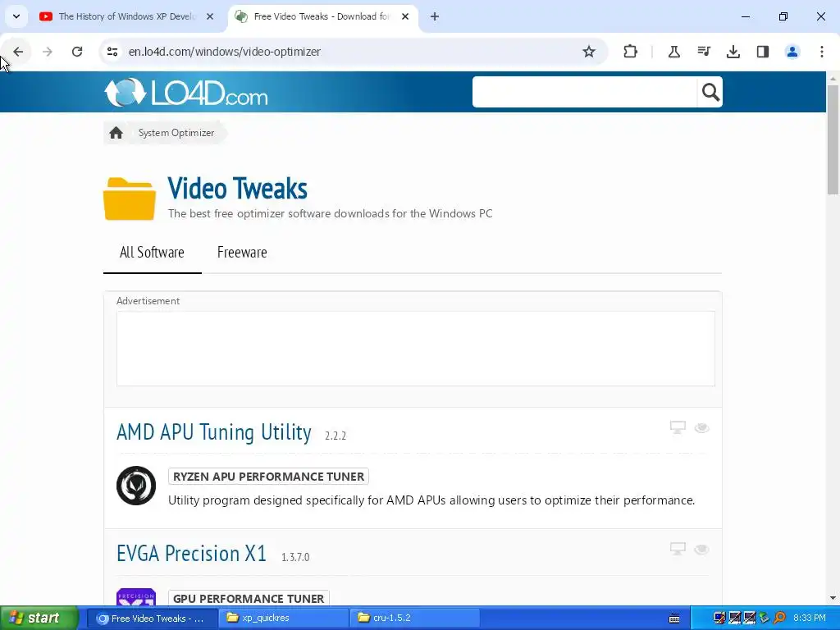Switch to The History of Windows XP tab
This screenshot has width=840, height=630.
pyautogui.click(x=127, y=16)
